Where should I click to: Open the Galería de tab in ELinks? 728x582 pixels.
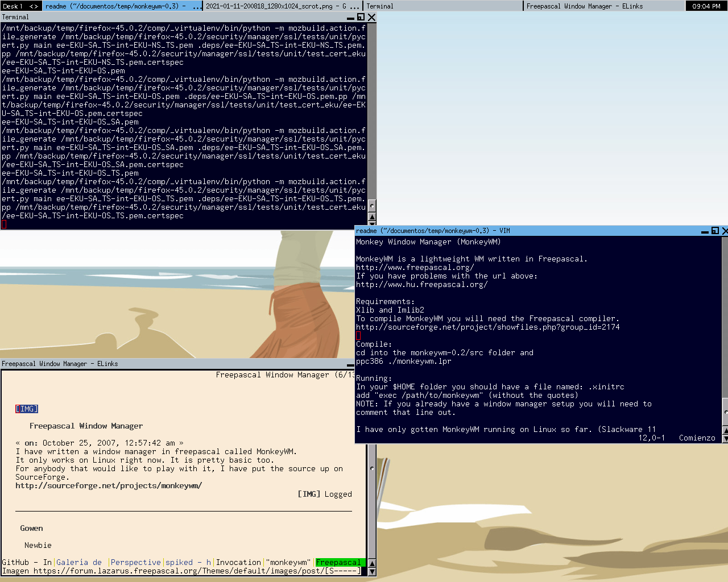(x=79, y=563)
